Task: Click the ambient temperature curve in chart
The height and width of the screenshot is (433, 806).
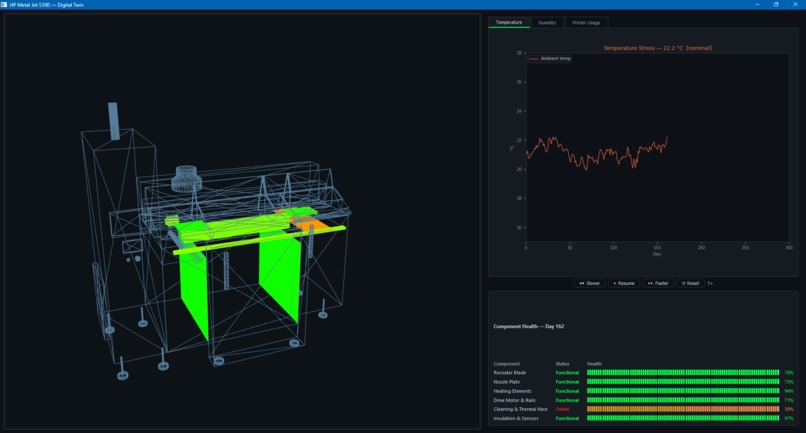Action: tap(596, 153)
